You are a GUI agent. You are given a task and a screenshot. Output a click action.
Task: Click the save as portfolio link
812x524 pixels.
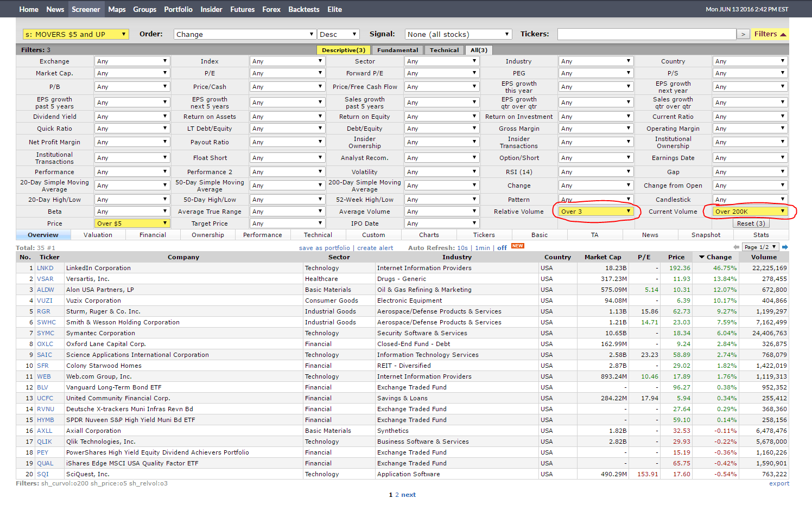(325, 248)
